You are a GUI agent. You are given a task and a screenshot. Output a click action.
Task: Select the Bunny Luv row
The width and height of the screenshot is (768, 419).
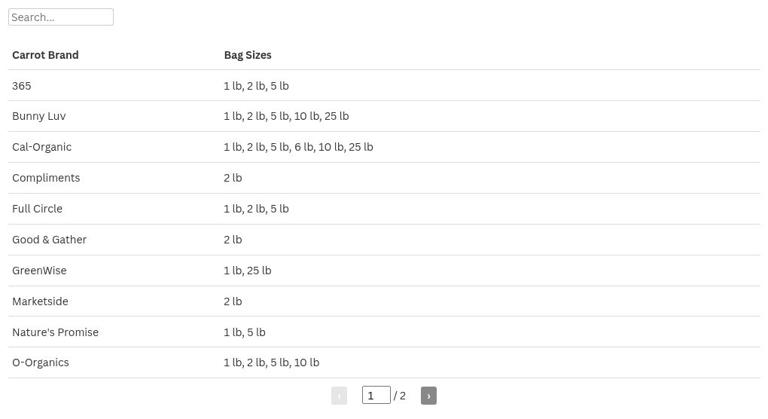(x=384, y=116)
